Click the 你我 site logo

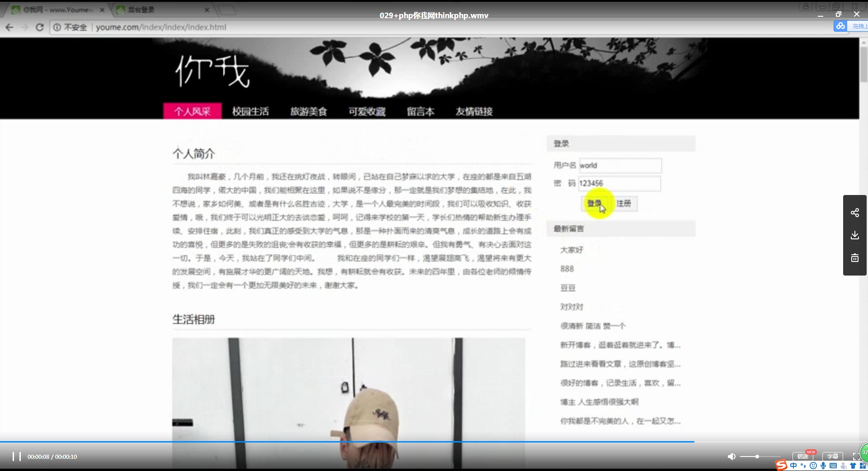pos(212,71)
